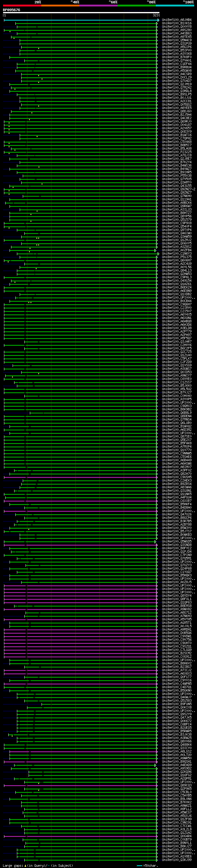Click the green ~80% identity legend segment
Viewport: 197px width, 868px height.
tap(137, 6)
